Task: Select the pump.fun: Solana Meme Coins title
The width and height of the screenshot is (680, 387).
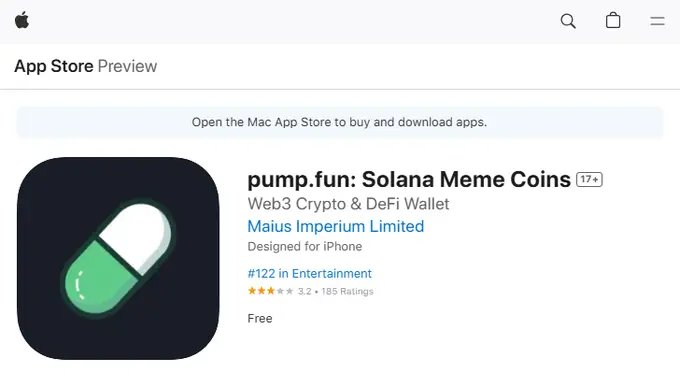Action: [409, 179]
